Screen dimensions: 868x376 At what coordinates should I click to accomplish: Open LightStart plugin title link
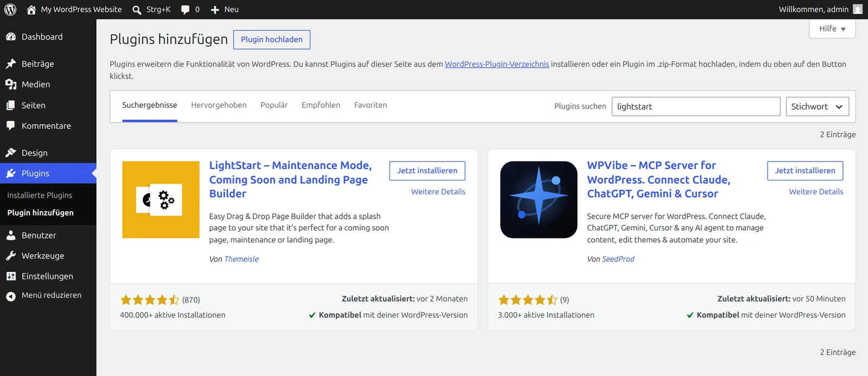point(290,179)
